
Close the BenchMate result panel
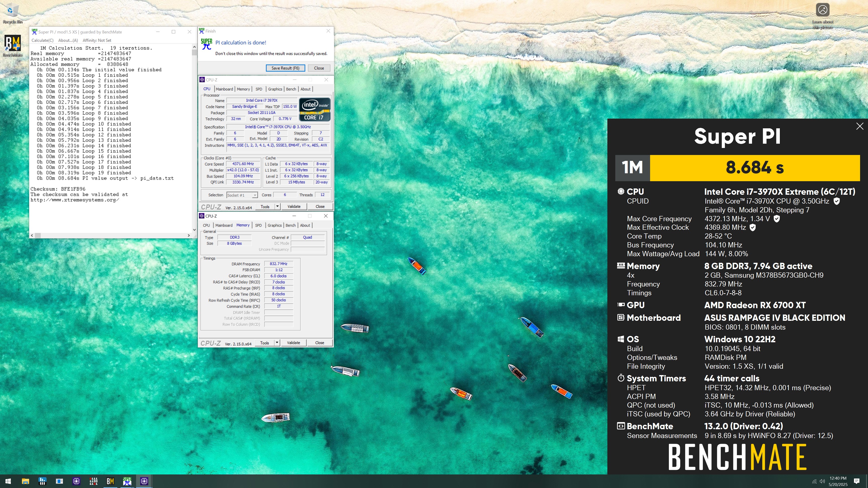(x=859, y=126)
